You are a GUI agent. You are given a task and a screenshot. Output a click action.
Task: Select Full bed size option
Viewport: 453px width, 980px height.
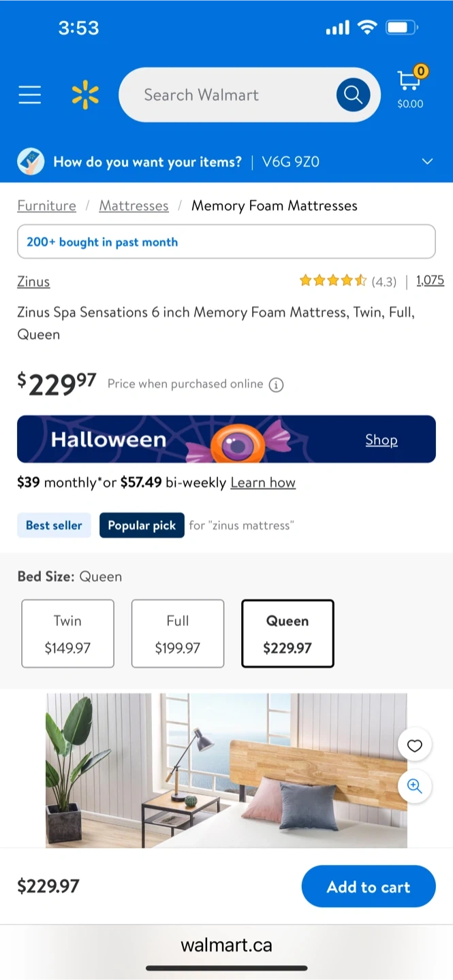tap(178, 634)
